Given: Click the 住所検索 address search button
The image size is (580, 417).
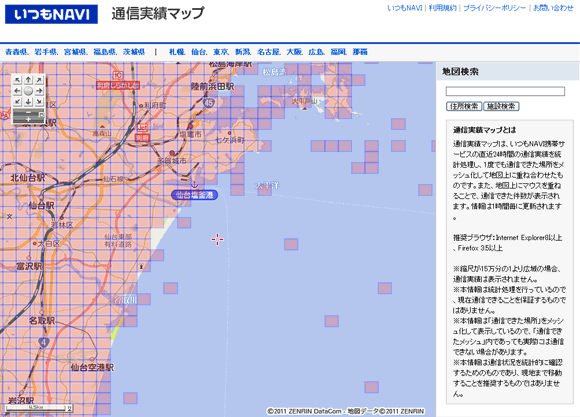Looking at the screenshot, I should tap(464, 107).
